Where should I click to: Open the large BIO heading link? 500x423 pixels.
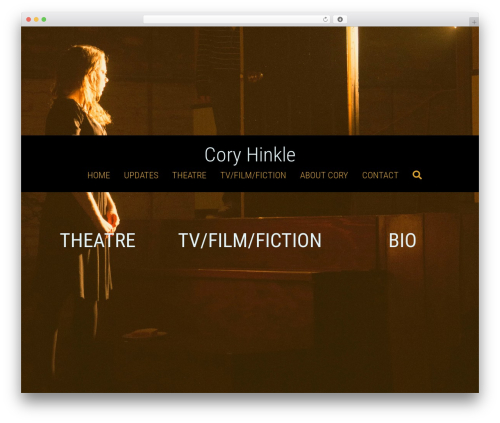[x=403, y=240]
